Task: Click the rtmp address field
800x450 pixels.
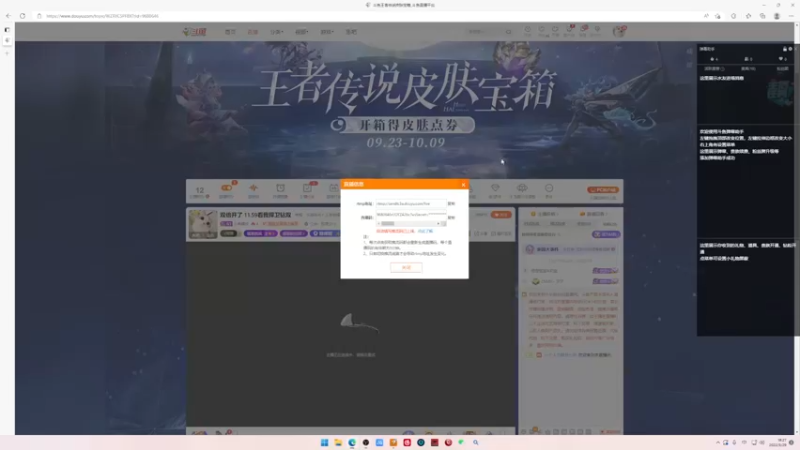Action: click(411, 204)
